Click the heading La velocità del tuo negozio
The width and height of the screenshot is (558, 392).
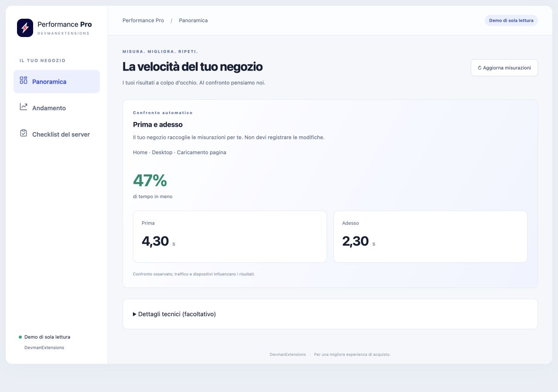pos(192,67)
